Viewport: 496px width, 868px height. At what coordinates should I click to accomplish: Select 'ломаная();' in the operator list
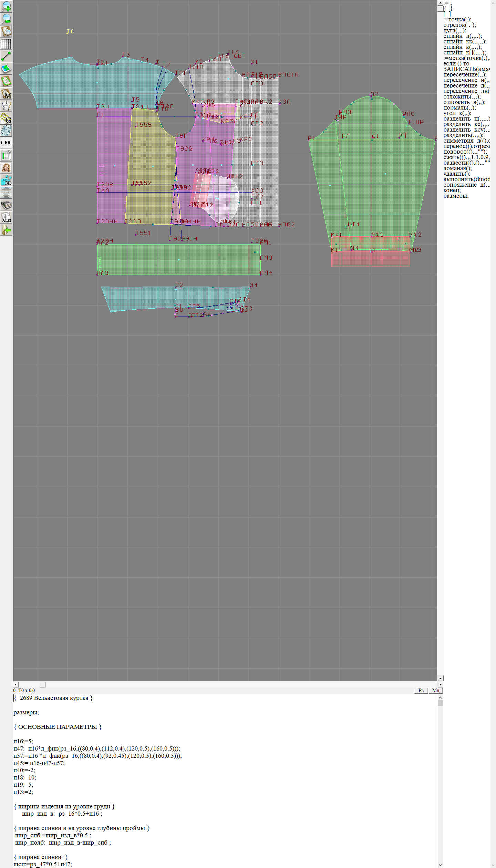[457, 168]
